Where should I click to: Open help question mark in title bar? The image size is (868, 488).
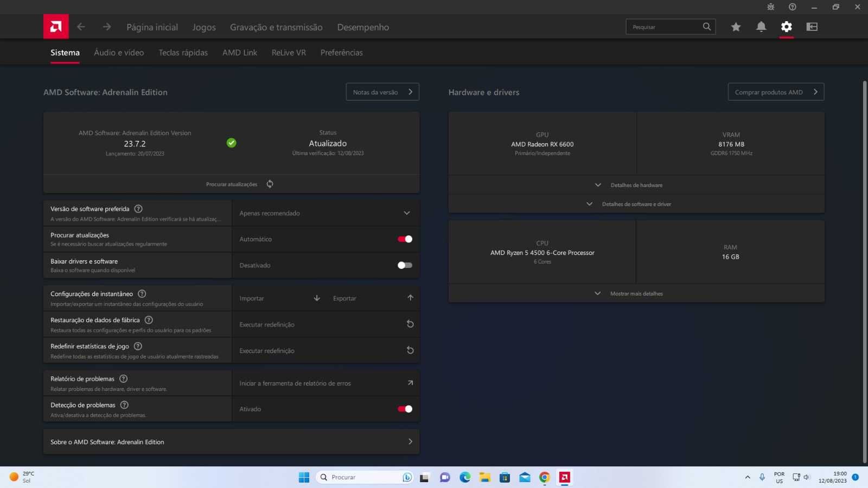pos(793,7)
